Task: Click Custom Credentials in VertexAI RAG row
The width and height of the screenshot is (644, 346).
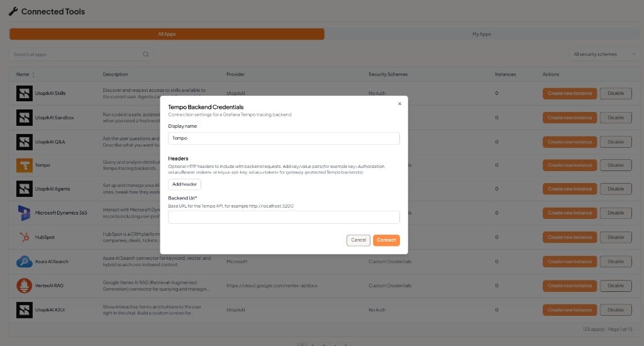Action: point(390,286)
